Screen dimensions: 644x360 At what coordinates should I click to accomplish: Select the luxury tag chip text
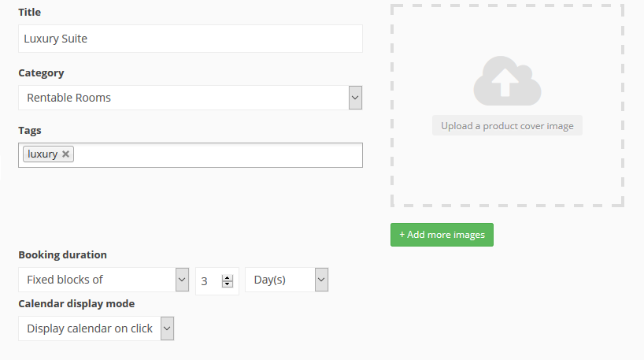click(x=43, y=154)
